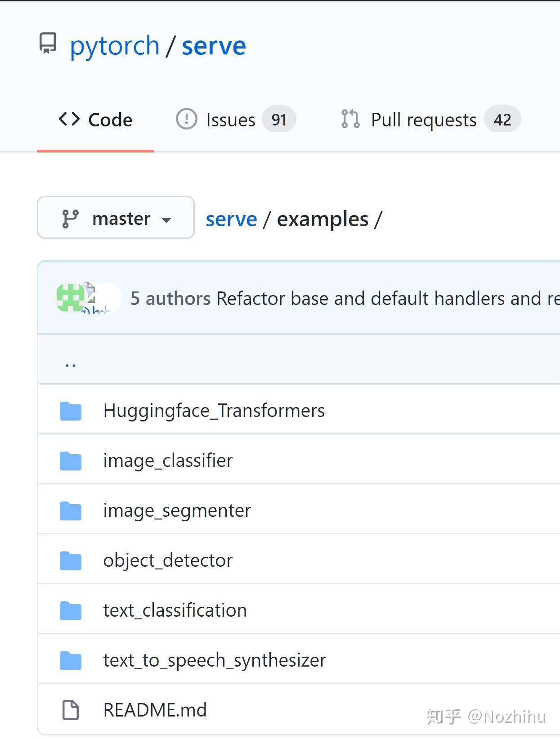Click the Issues circle-exclamation icon

click(186, 119)
